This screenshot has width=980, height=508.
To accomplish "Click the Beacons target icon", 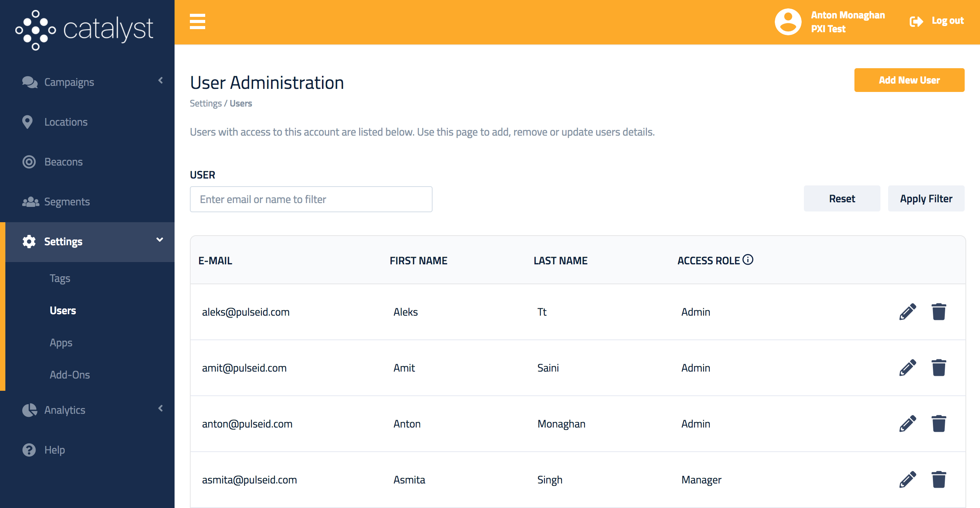I will (x=29, y=162).
